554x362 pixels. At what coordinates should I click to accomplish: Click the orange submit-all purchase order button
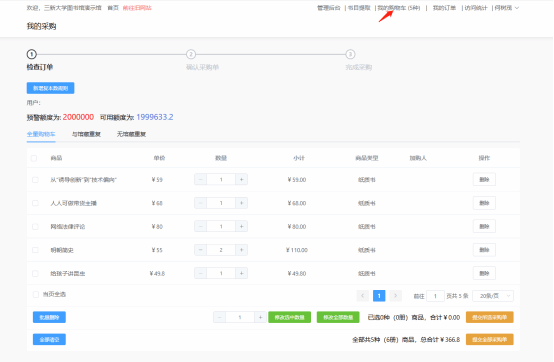point(489,339)
